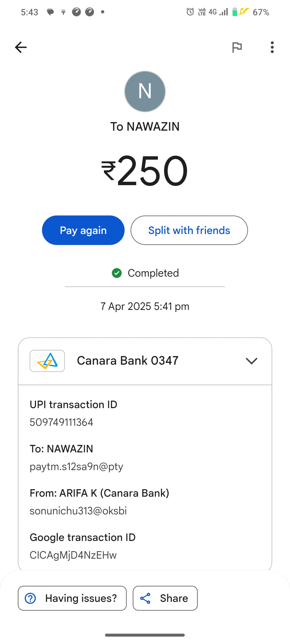Tap the alarm icon in status bar
This screenshot has width=290, height=644.
190,12
